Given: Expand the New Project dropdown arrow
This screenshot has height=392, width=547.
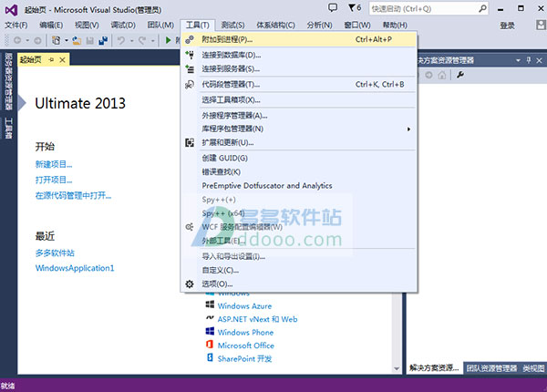Looking at the screenshot, I should click(67, 41).
